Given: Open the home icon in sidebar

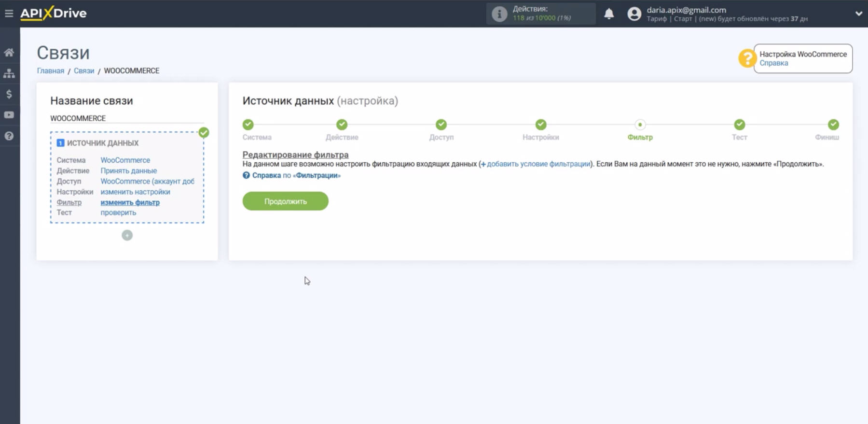Looking at the screenshot, I should point(9,52).
